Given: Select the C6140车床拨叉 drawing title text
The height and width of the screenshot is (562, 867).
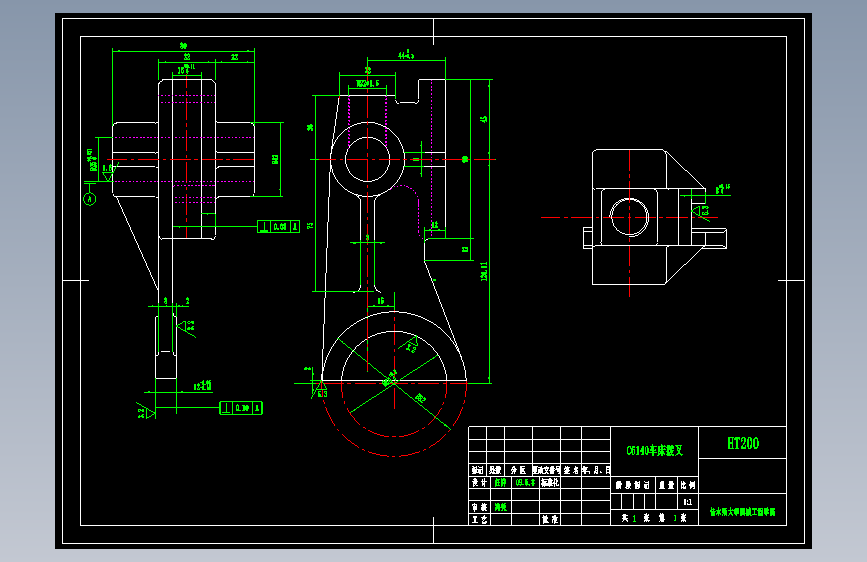Looking at the screenshot, I should 655,450.
